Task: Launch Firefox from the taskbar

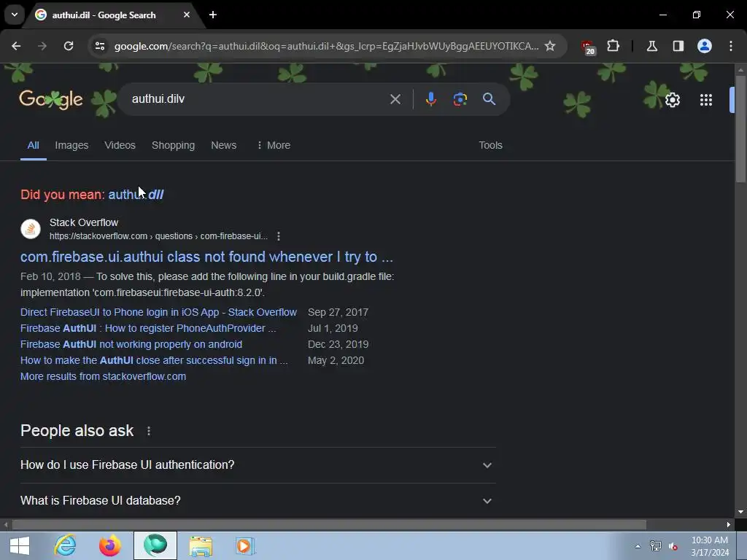Action: 110,545
